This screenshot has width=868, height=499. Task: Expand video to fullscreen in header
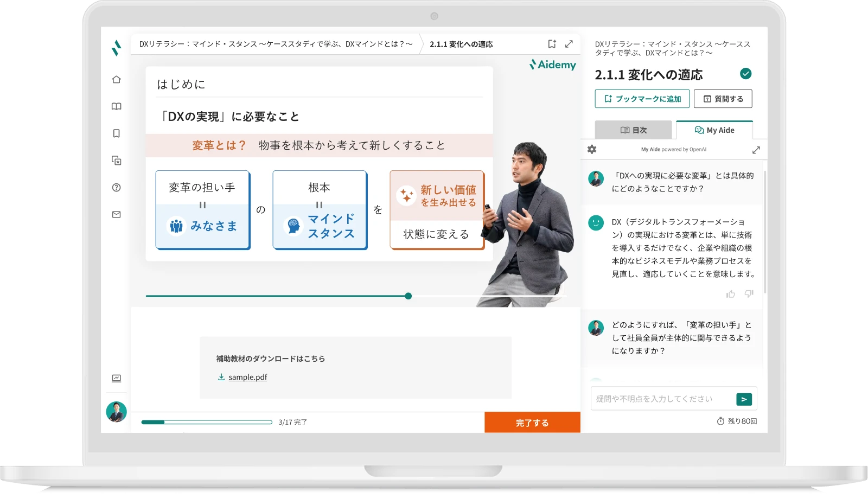coord(569,44)
